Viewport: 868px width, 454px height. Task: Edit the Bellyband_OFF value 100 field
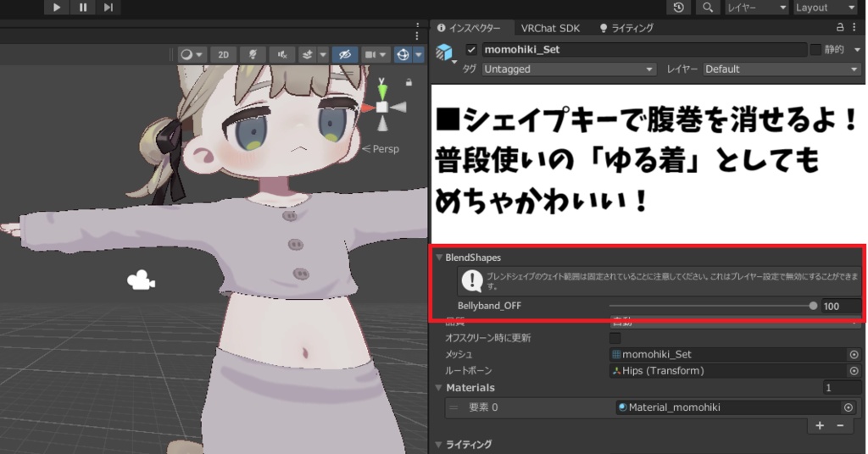(842, 306)
